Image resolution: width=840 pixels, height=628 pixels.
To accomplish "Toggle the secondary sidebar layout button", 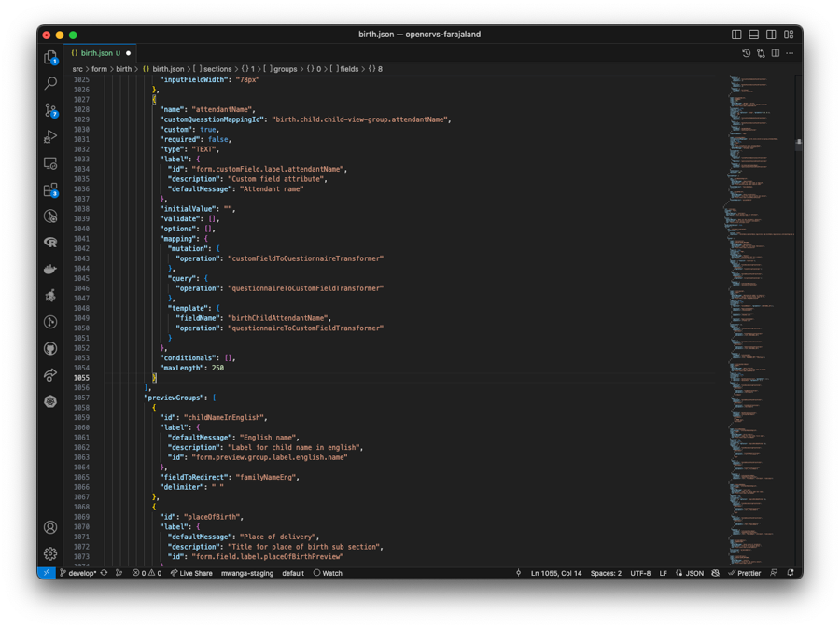I will click(x=771, y=35).
